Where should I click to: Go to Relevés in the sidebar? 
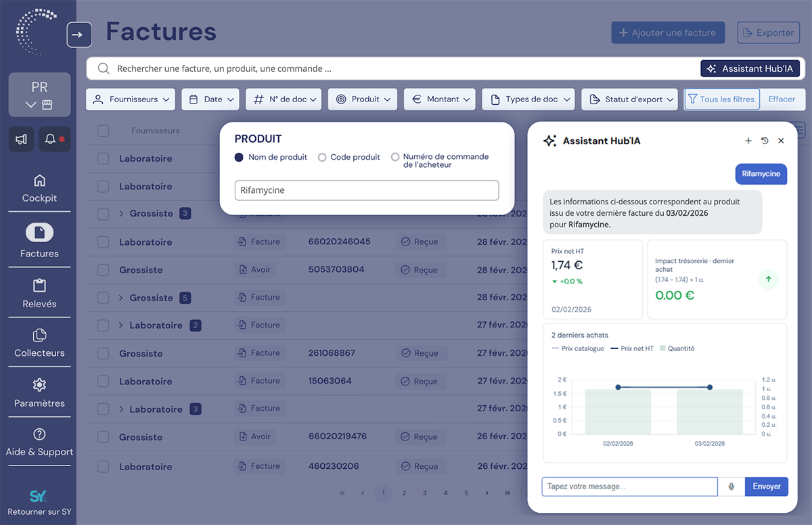click(39, 294)
